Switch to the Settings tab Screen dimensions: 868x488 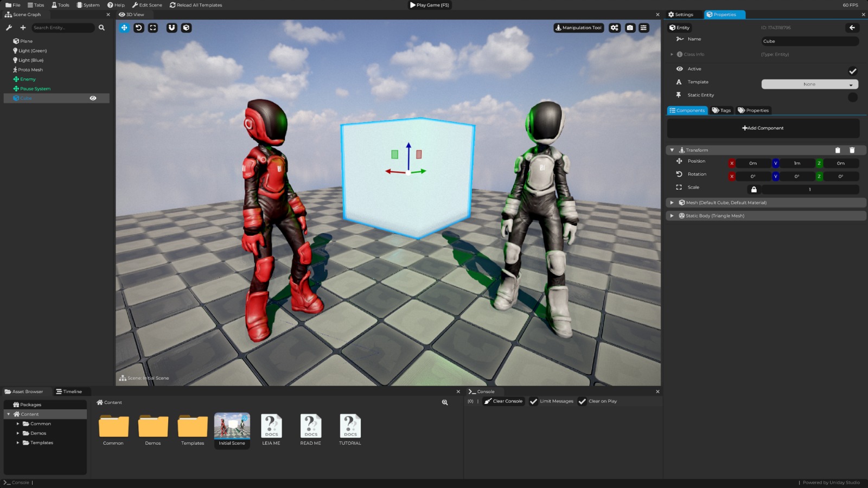click(681, 15)
